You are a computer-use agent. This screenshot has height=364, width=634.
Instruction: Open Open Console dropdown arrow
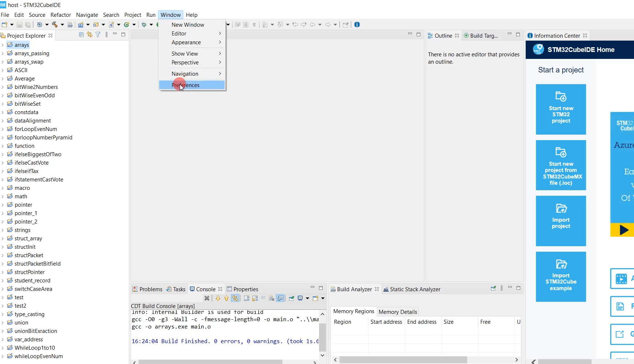323,298
